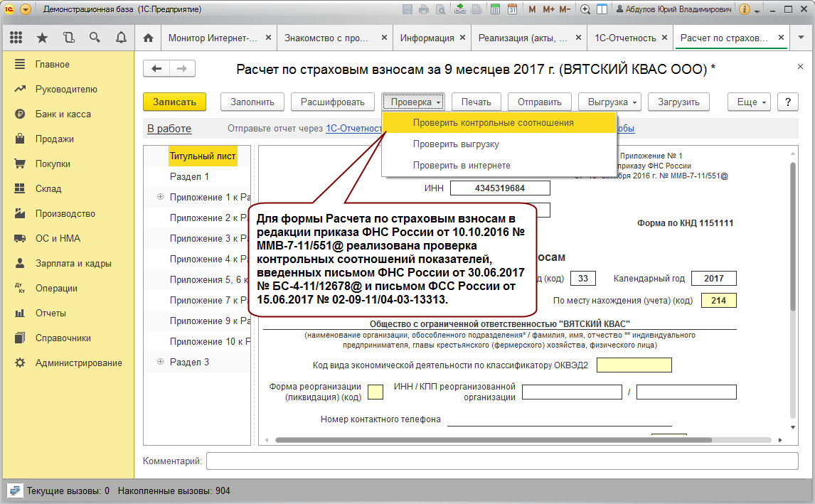Select Приложение 9 in sections tree
Image resolution: width=815 pixels, height=504 pixels.
coord(210,321)
